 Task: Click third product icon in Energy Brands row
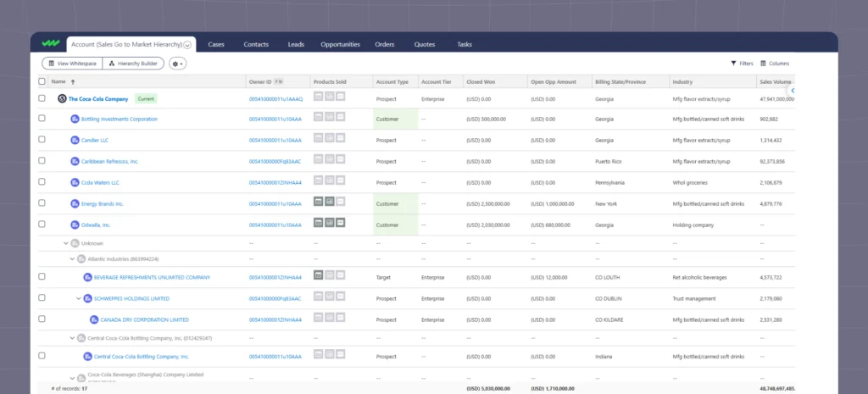(x=341, y=202)
